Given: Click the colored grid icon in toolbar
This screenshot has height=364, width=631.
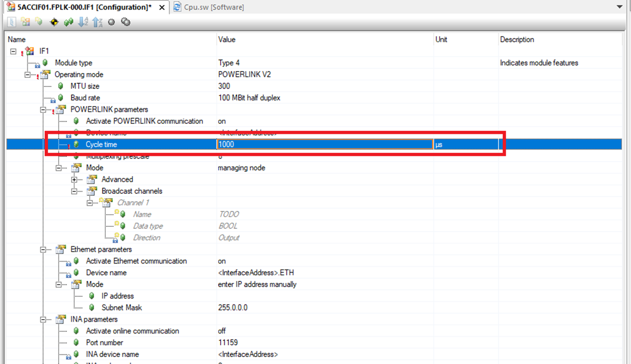Looking at the screenshot, I should tap(25, 22).
